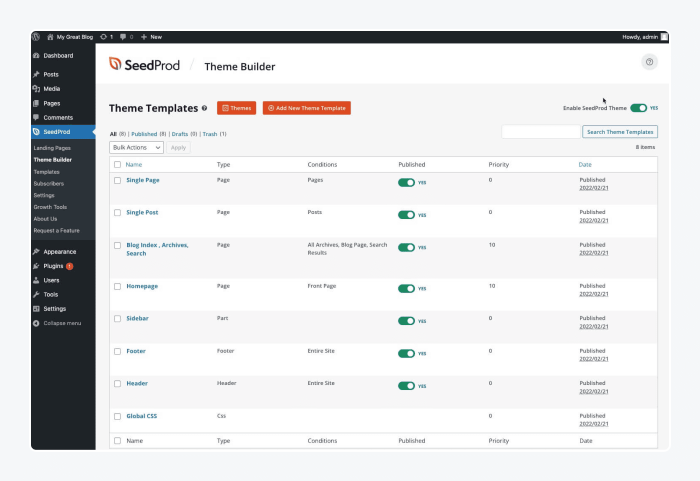700x481 pixels.
Task: Check the select-all checkbox in table header
Action: 117,165
